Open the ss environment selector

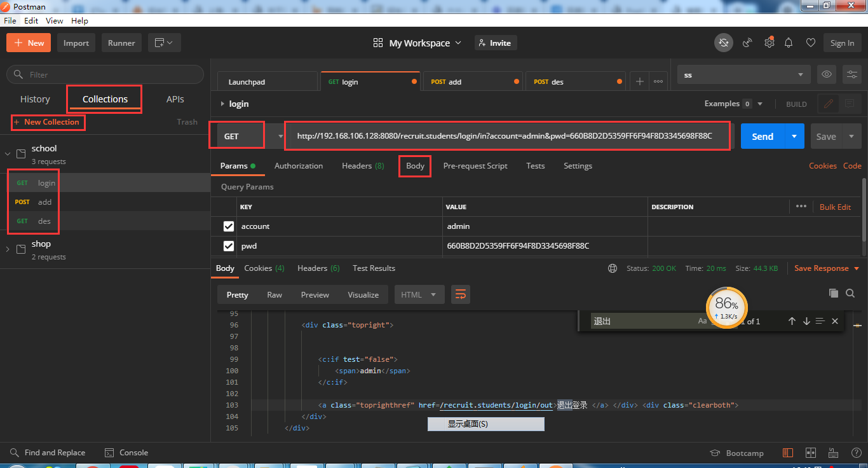click(743, 74)
